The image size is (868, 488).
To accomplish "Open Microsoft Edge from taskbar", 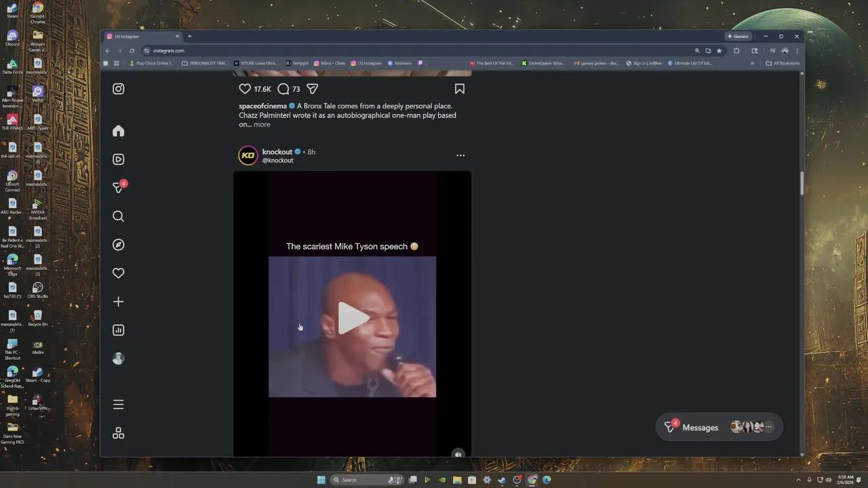I will pos(547,480).
